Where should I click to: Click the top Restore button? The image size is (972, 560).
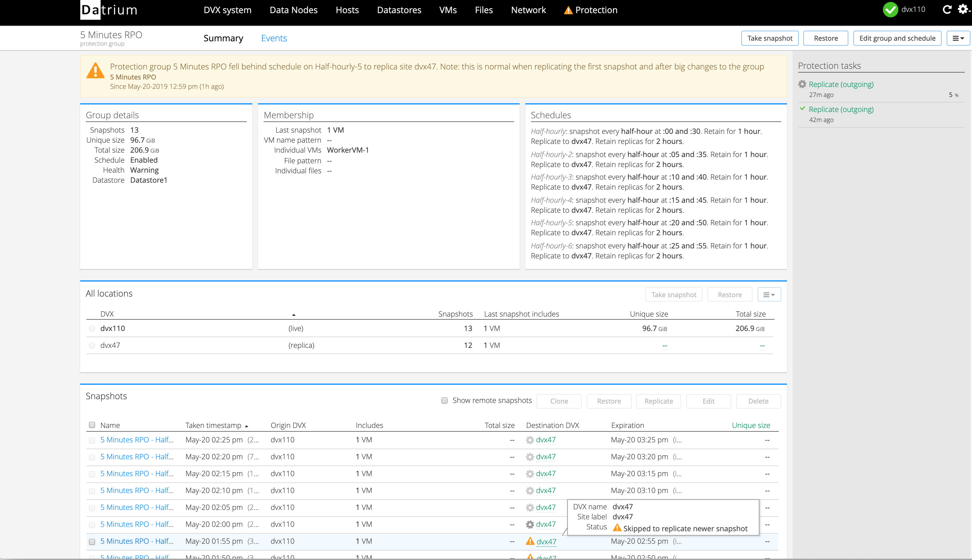click(x=826, y=38)
